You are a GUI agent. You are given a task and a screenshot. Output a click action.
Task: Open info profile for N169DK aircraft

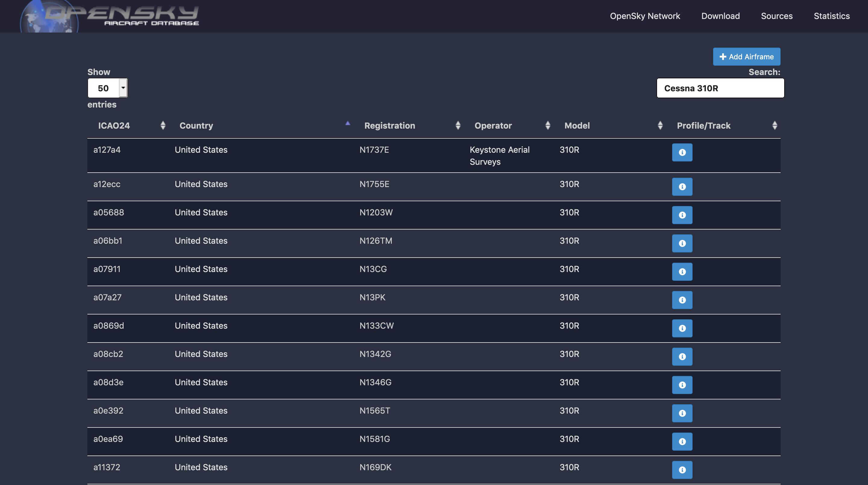click(682, 470)
